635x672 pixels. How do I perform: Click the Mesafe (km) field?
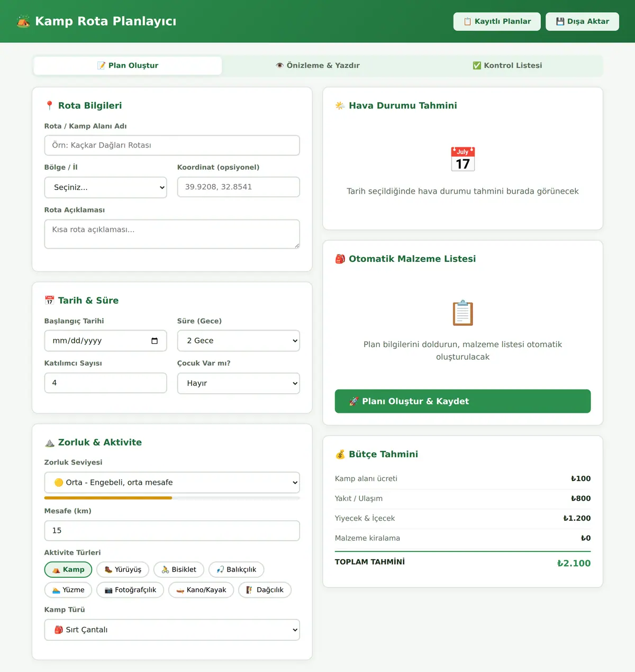pyautogui.click(x=172, y=531)
